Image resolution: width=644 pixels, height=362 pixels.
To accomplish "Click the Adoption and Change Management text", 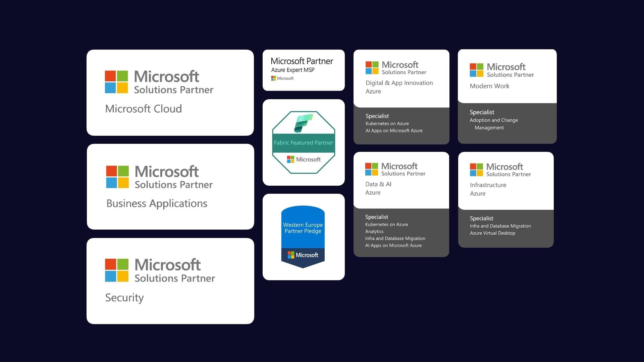I will pos(494,124).
